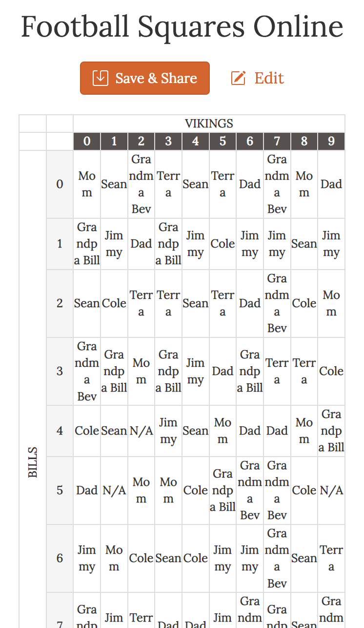
Task: Select column header number 0
Action: pos(86,141)
